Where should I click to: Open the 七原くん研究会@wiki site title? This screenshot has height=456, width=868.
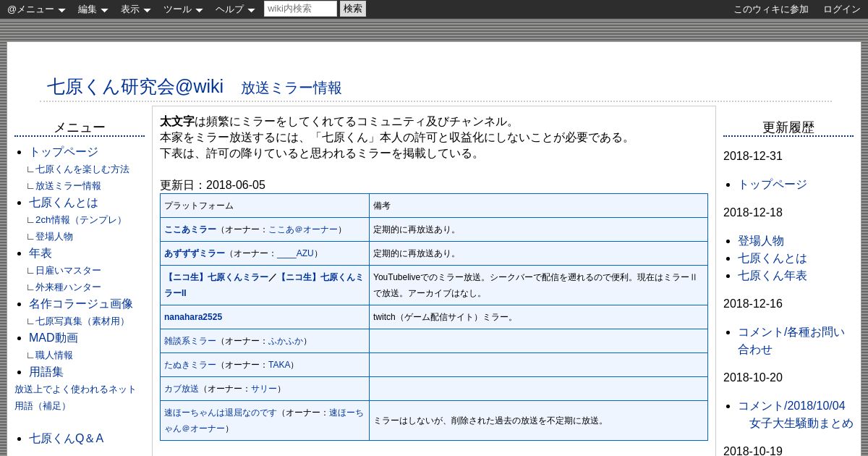tap(135, 86)
